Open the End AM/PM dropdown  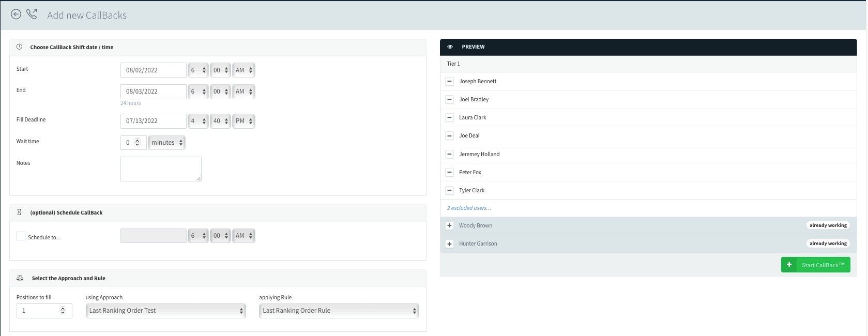tap(243, 91)
